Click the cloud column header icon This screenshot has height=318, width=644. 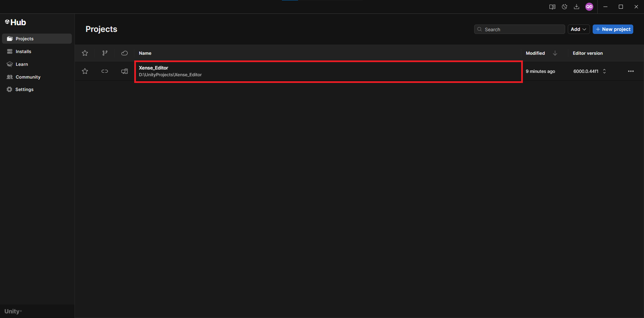(x=125, y=53)
